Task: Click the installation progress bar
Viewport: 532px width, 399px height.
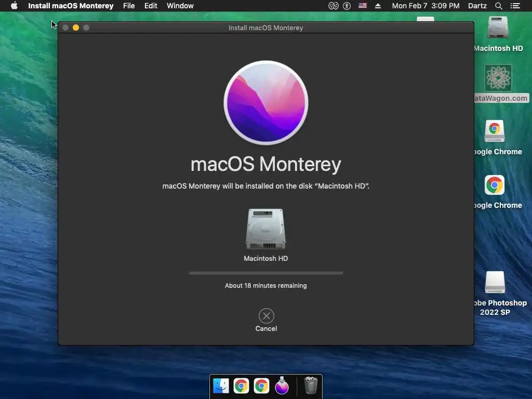Action: (x=266, y=273)
